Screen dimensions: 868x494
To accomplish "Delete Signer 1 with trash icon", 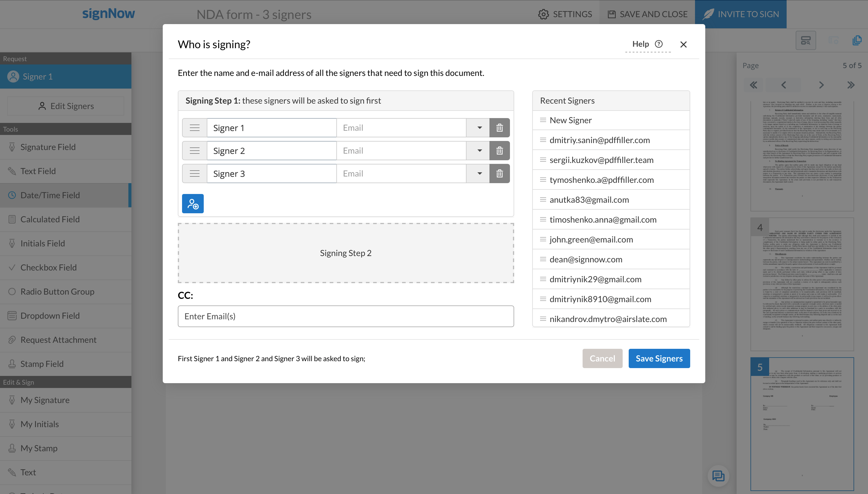I will pos(499,128).
